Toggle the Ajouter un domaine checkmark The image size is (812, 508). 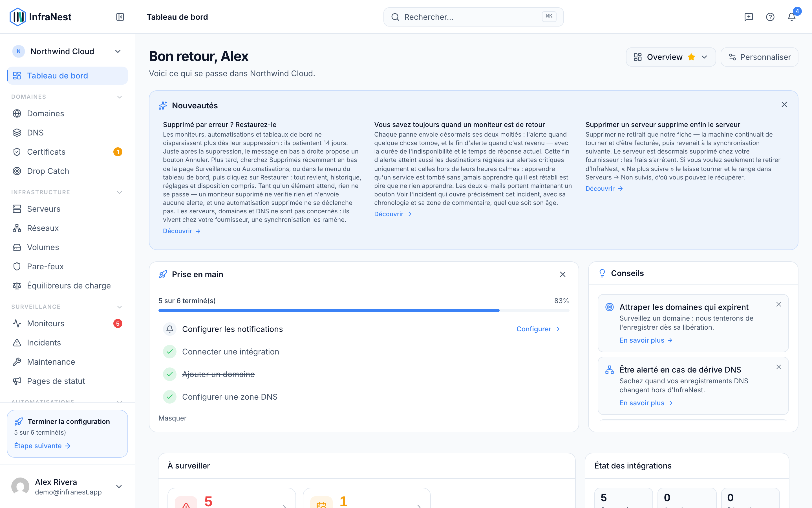pos(170,374)
